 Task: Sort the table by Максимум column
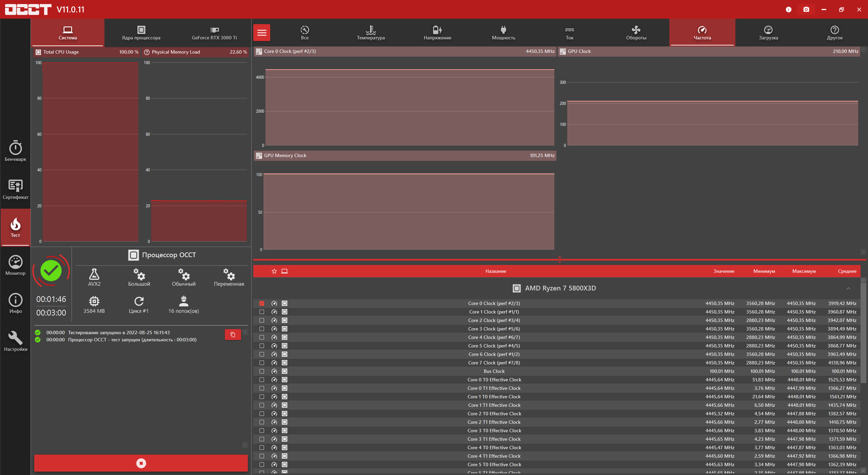804,271
